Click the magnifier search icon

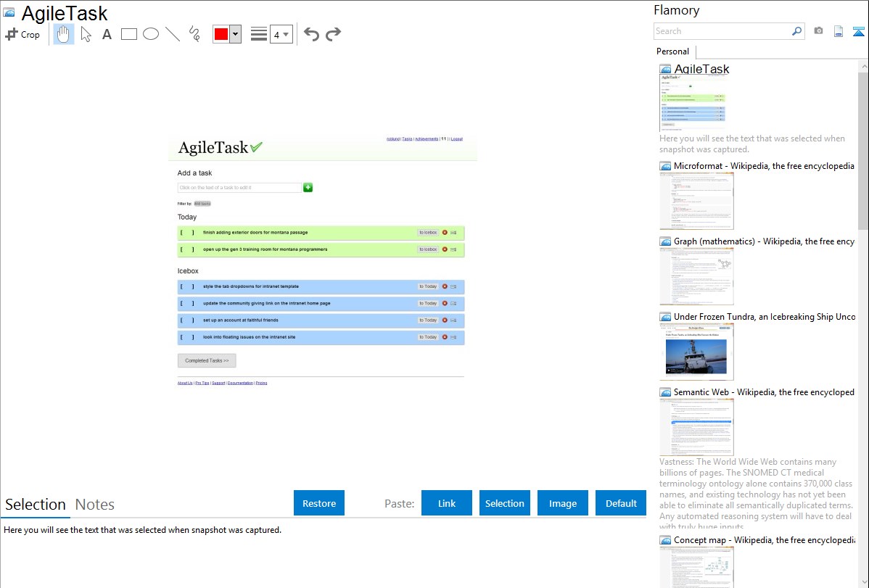[797, 31]
